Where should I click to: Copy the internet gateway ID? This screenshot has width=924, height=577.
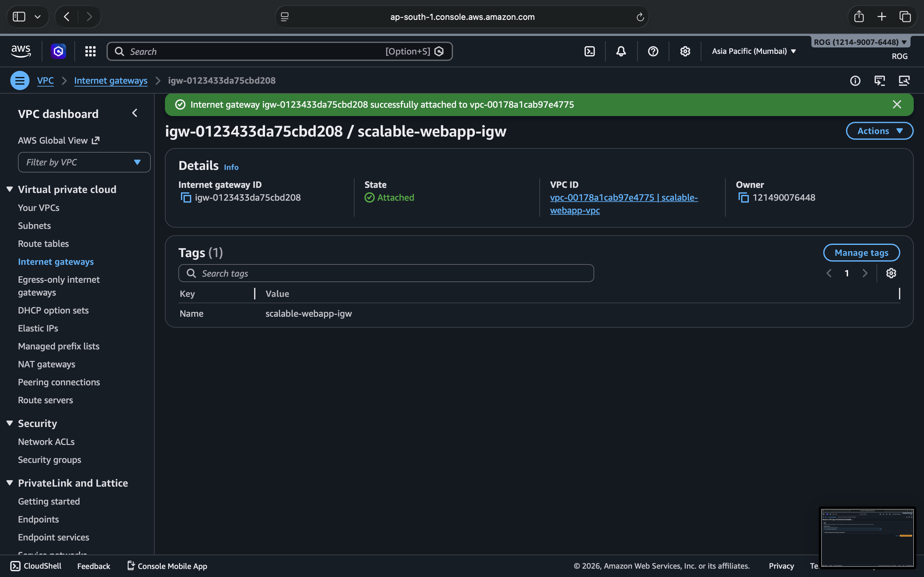(x=186, y=198)
